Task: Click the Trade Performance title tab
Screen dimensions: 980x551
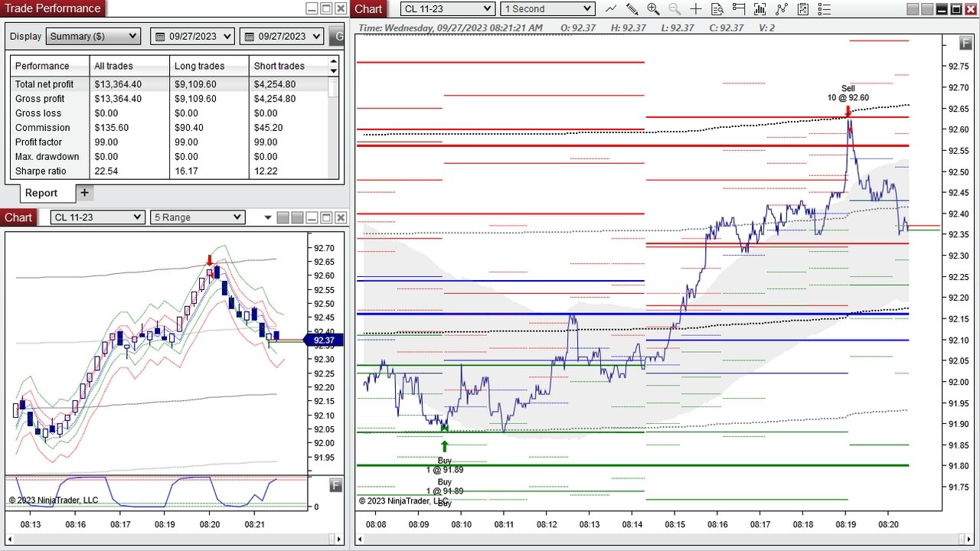Action: [x=53, y=8]
